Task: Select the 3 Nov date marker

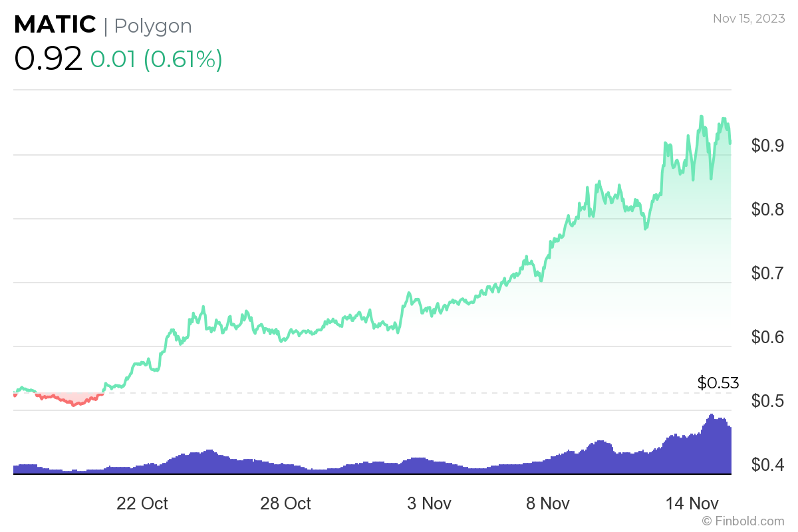Action: click(x=428, y=503)
